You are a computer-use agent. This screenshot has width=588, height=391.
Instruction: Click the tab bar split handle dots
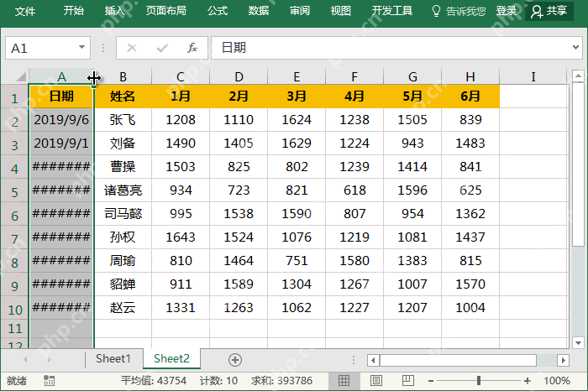coord(354,360)
